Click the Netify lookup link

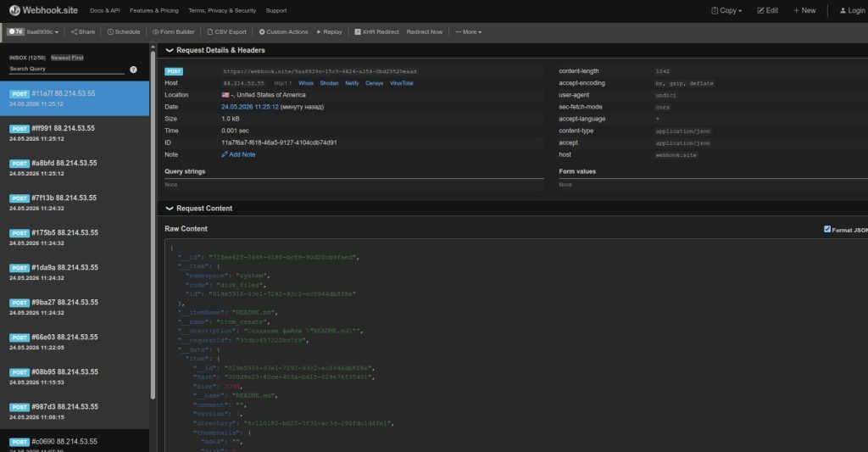[352, 84]
